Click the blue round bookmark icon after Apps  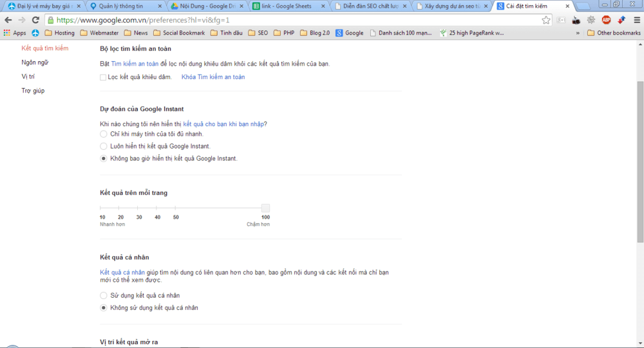point(35,33)
